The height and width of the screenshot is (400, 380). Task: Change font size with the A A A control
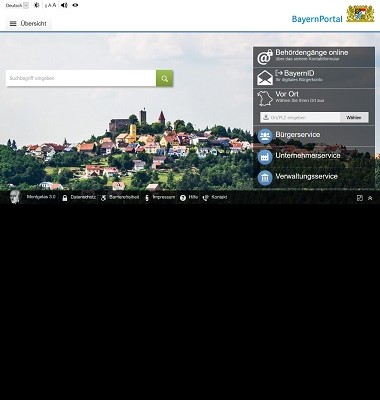coord(50,5)
